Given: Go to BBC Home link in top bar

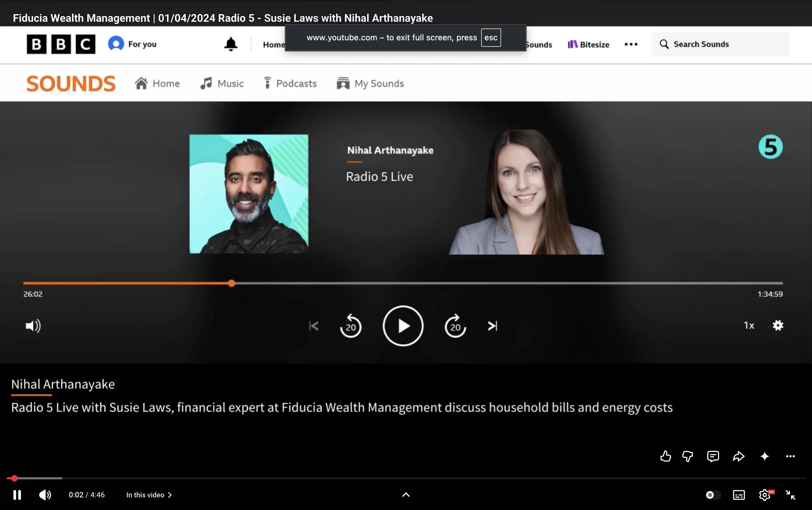Looking at the screenshot, I should tap(274, 44).
